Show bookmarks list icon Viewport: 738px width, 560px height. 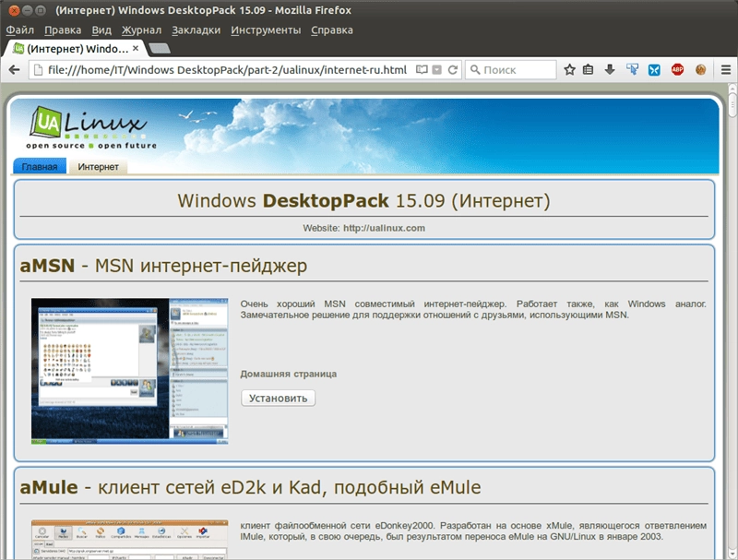point(588,69)
